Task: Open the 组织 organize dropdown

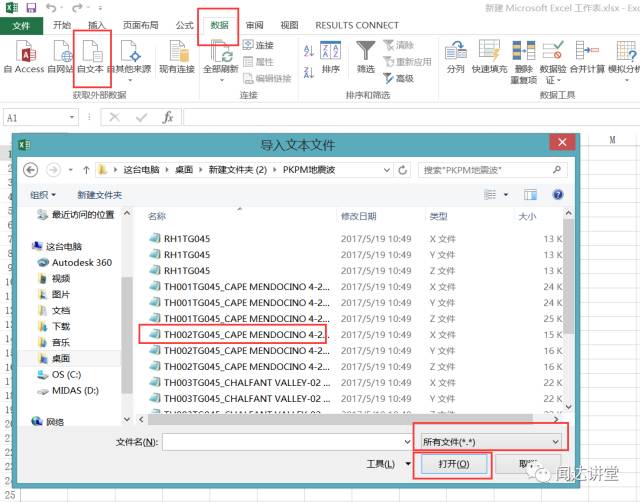Action: pyautogui.click(x=43, y=195)
